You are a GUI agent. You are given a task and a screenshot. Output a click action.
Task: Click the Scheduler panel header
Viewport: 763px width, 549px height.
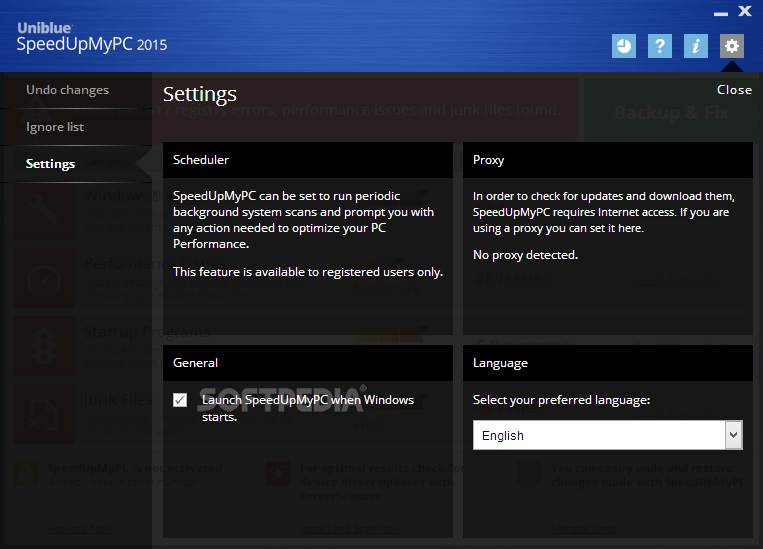pyautogui.click(x=308, y=160)
